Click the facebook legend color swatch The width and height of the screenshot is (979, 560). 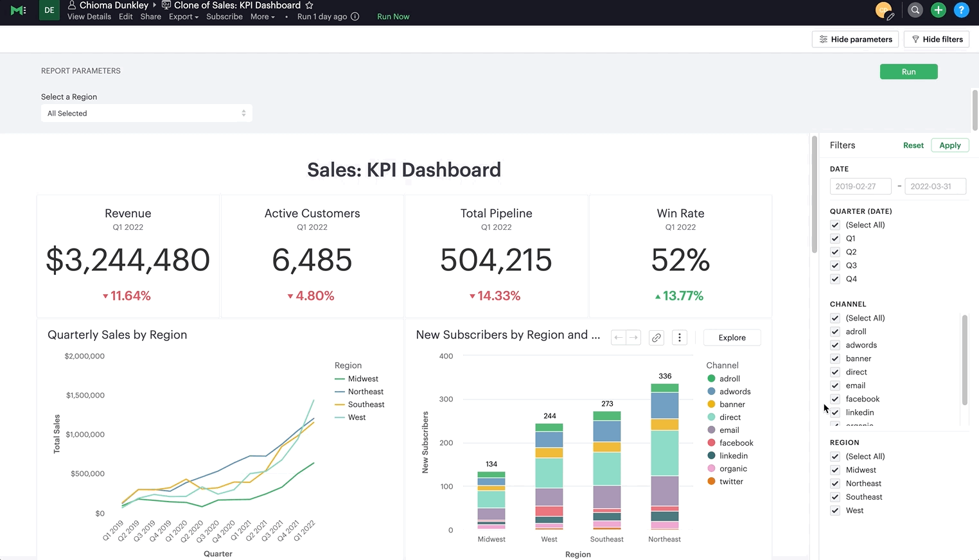(711, 443)
